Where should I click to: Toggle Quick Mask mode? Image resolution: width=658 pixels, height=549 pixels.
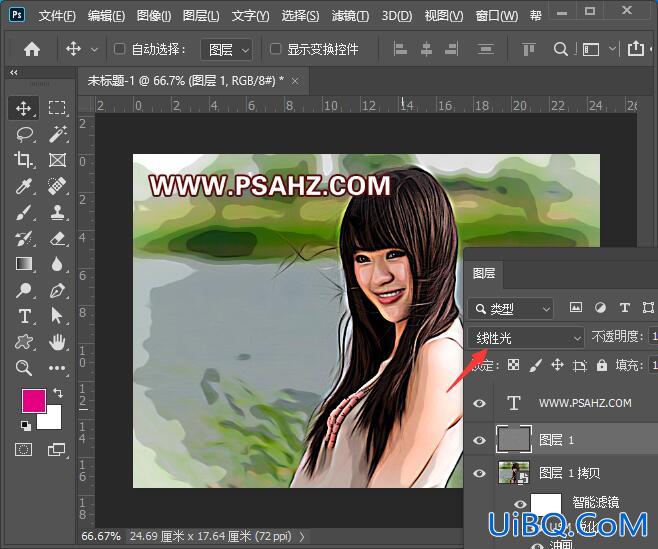tap(24, 450)
